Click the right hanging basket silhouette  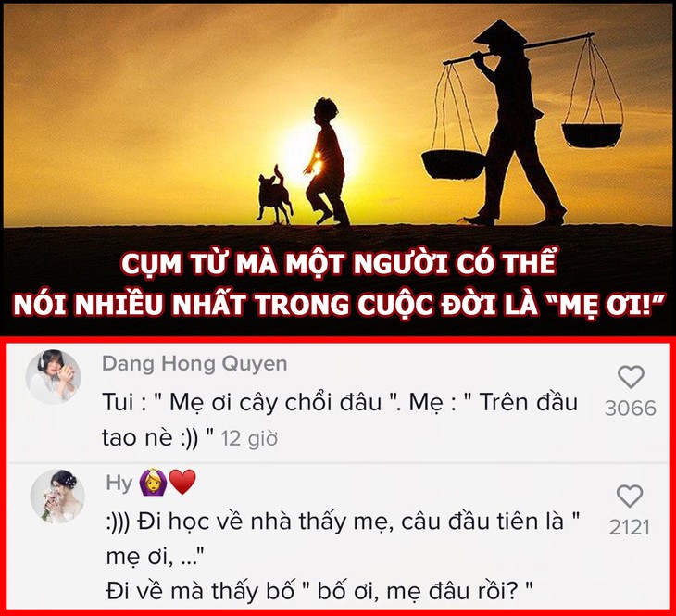tap(593, 135)
